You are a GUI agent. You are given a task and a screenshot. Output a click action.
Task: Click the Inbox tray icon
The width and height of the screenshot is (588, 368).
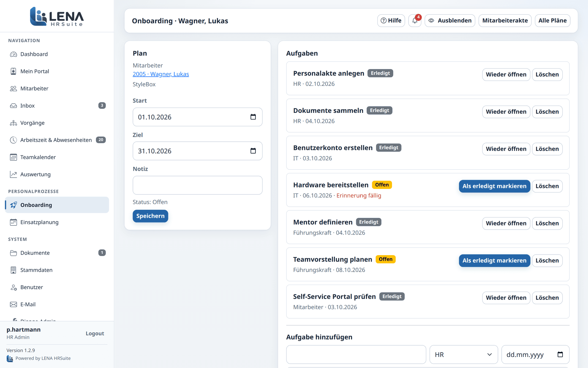13,106
